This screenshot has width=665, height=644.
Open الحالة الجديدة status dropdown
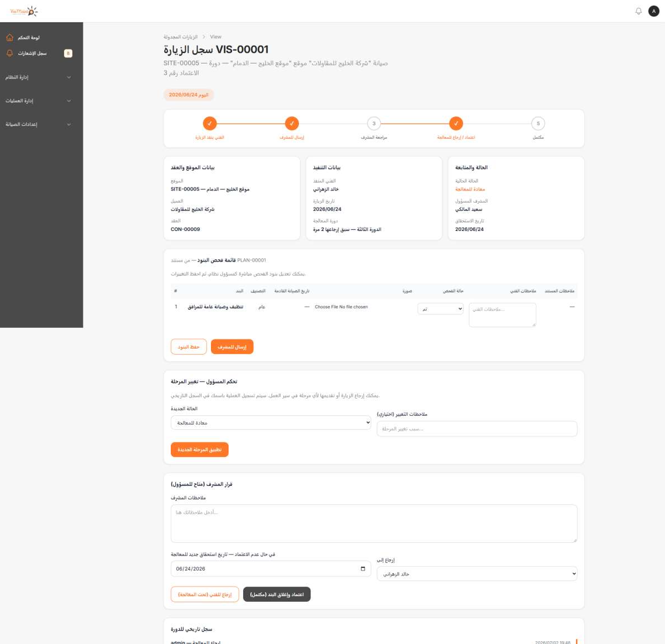point(270,422)
